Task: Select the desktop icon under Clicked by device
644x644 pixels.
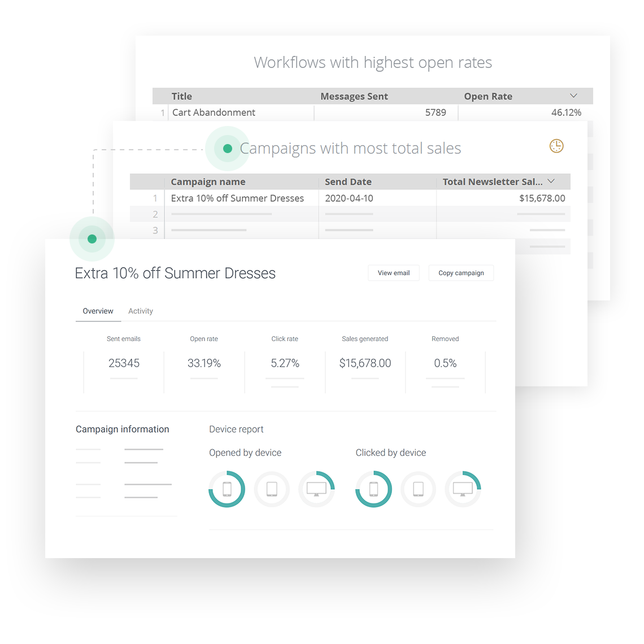Action: click(463, 489)
